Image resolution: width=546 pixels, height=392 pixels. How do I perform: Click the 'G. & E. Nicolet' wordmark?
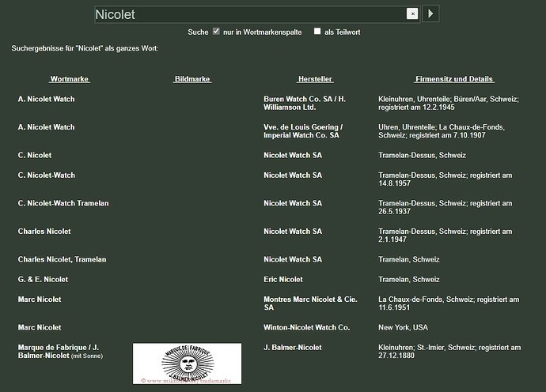43,279
